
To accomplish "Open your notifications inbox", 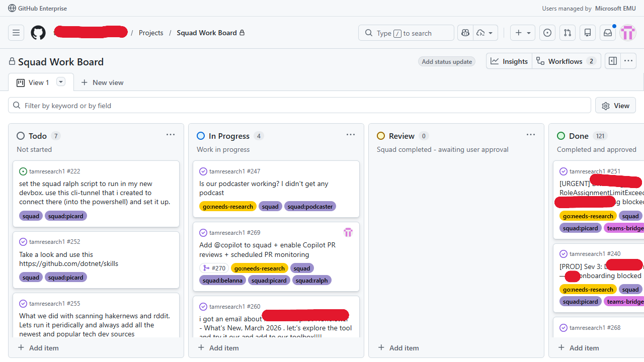I will pyautogui.click(x=607, y=32).
